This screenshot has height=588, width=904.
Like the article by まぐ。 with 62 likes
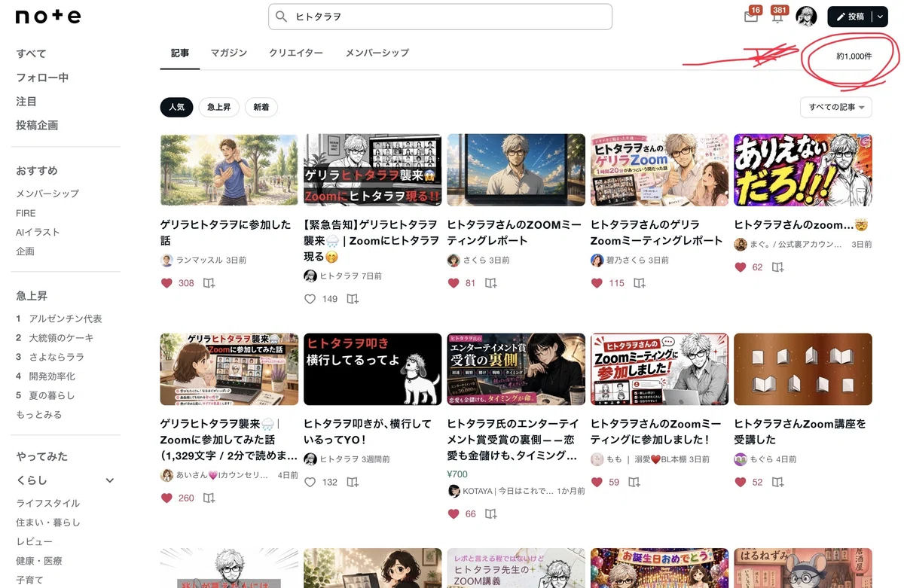[741, 267]
